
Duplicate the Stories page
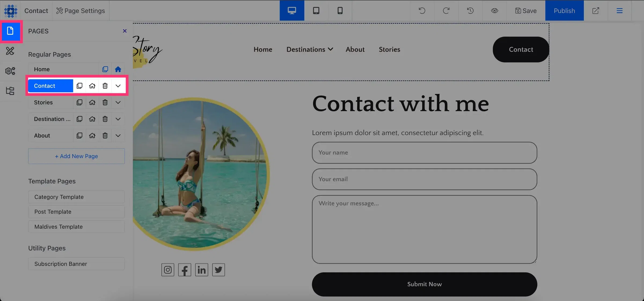(79, 102)
